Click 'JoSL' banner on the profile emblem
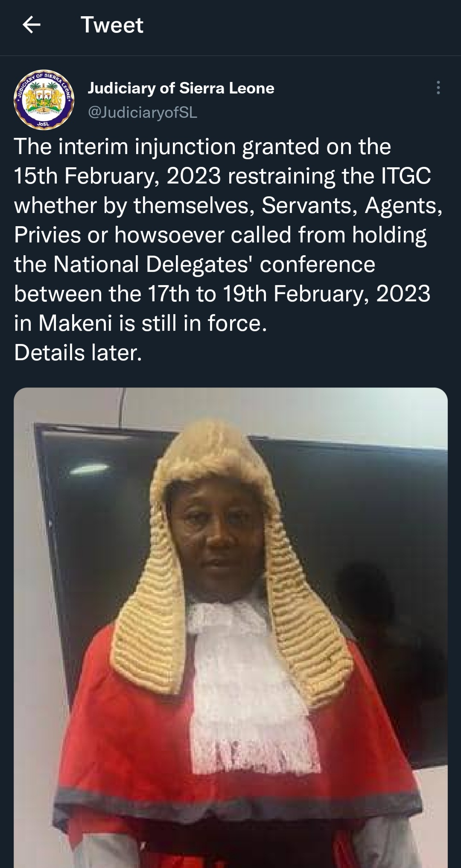 43,124
